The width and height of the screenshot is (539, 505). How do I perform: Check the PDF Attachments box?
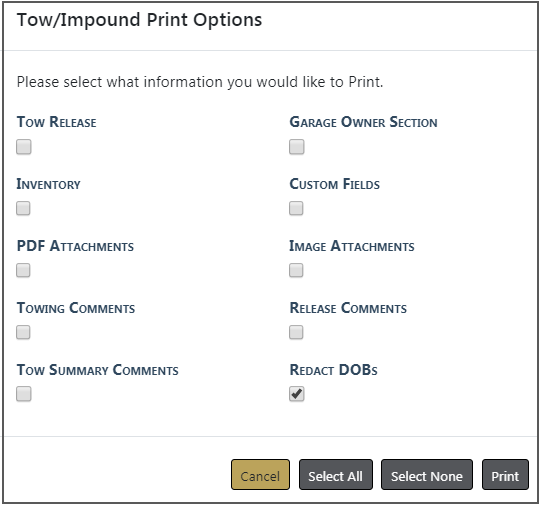pos(23,270)
